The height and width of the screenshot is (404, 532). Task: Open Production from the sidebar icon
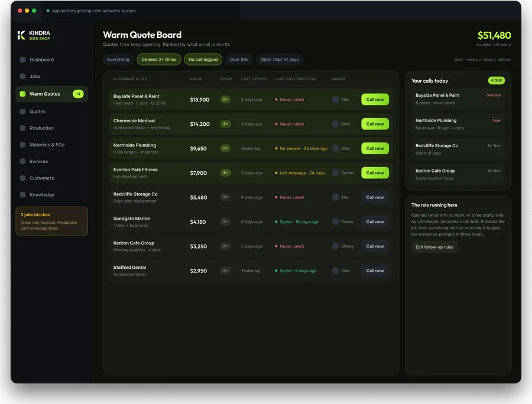click(x=22, y=128)
